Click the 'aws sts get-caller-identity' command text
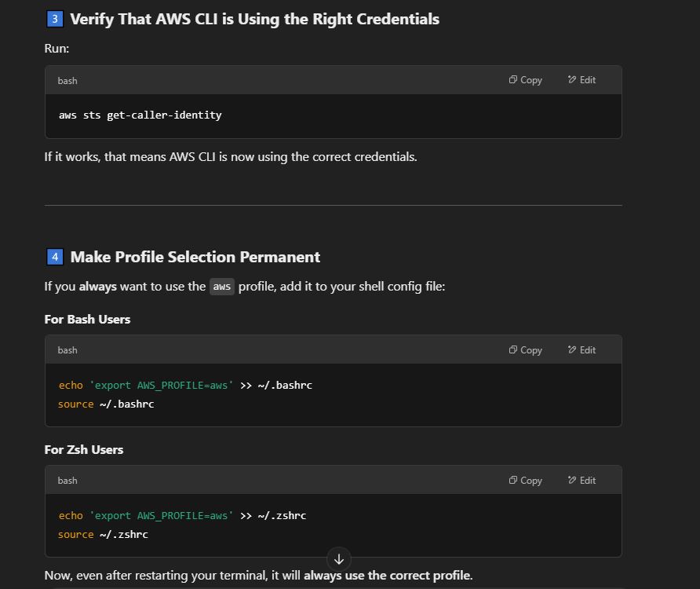 click(x=140, y=115)
